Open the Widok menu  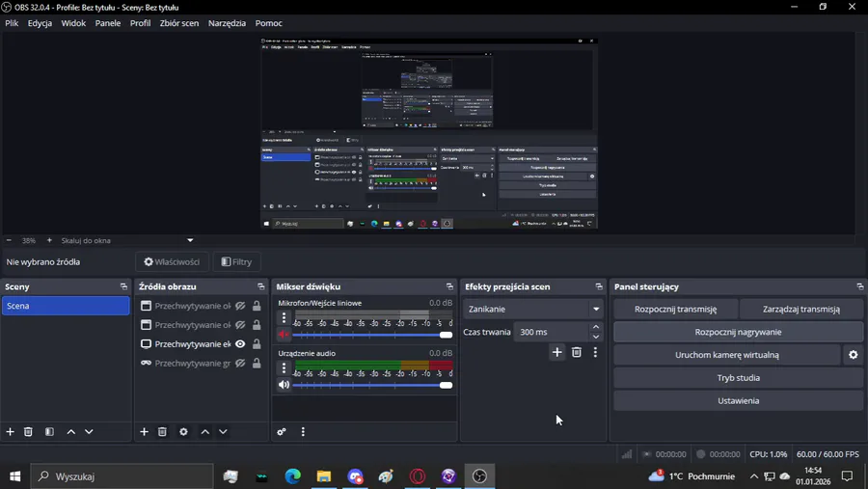[x=73, y=23]
